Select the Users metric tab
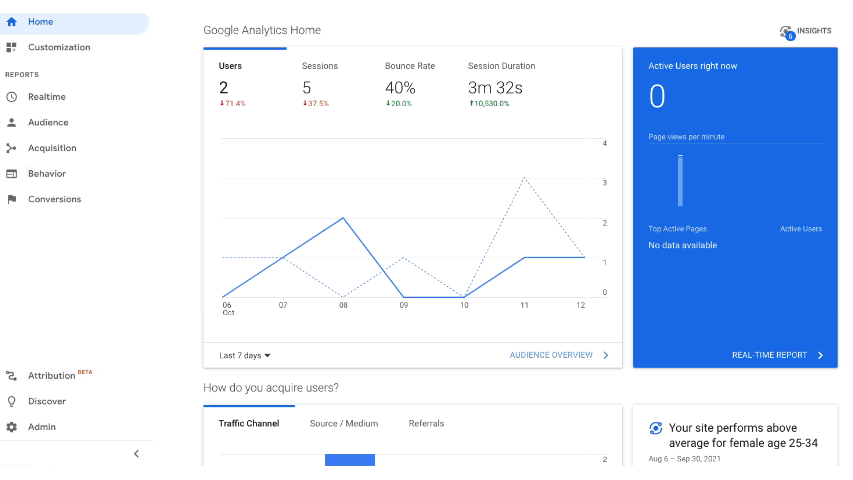This screenshot has width=853, height=480. pyautogui.click(x=245, y=84)
